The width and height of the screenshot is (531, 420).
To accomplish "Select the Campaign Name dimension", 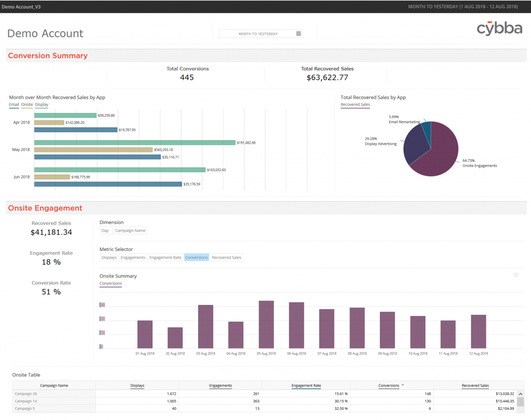I will (x=130, y=231).
